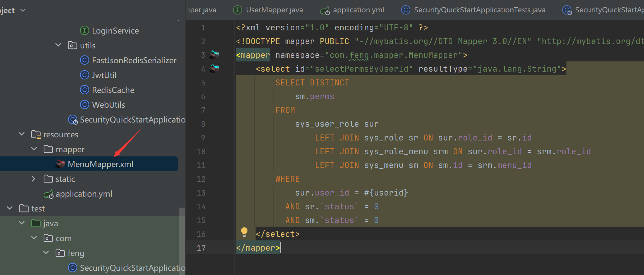Click the test folder icon

coord(24,209)
